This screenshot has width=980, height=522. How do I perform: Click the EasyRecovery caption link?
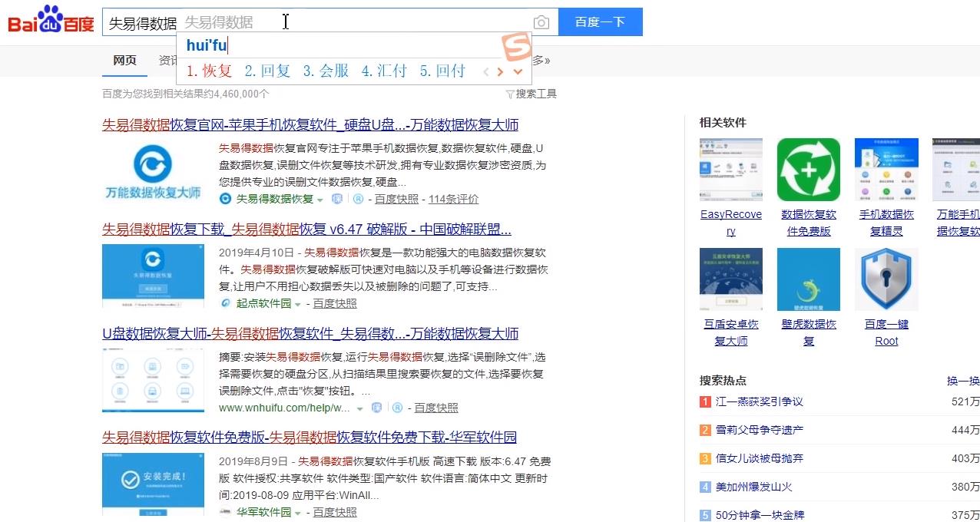[731, 223]
